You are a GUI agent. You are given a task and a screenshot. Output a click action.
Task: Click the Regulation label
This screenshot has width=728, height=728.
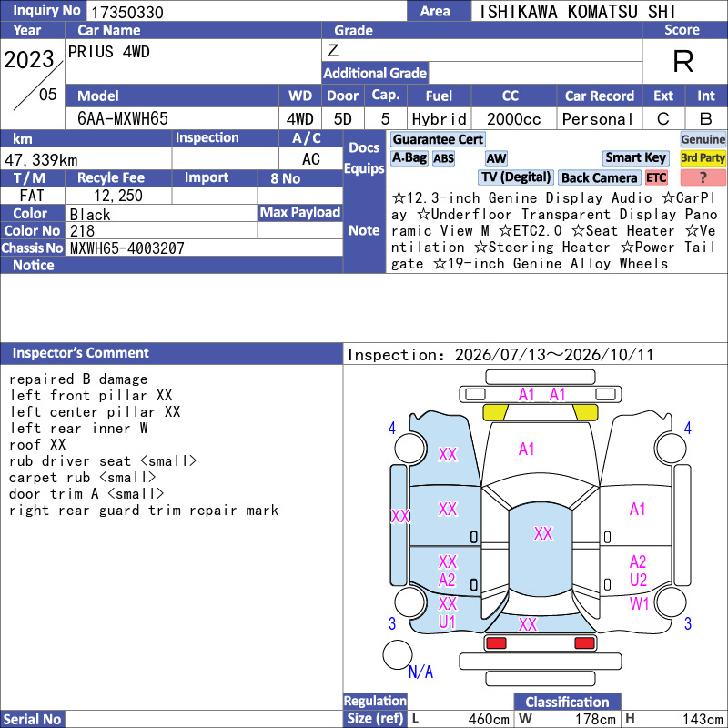375,701
